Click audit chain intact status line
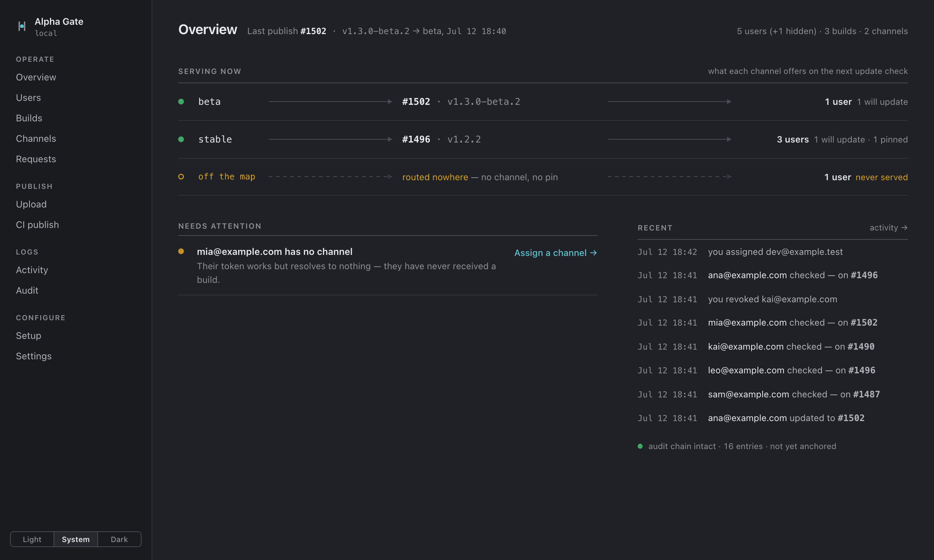934x560 pixels. point(742,446)
